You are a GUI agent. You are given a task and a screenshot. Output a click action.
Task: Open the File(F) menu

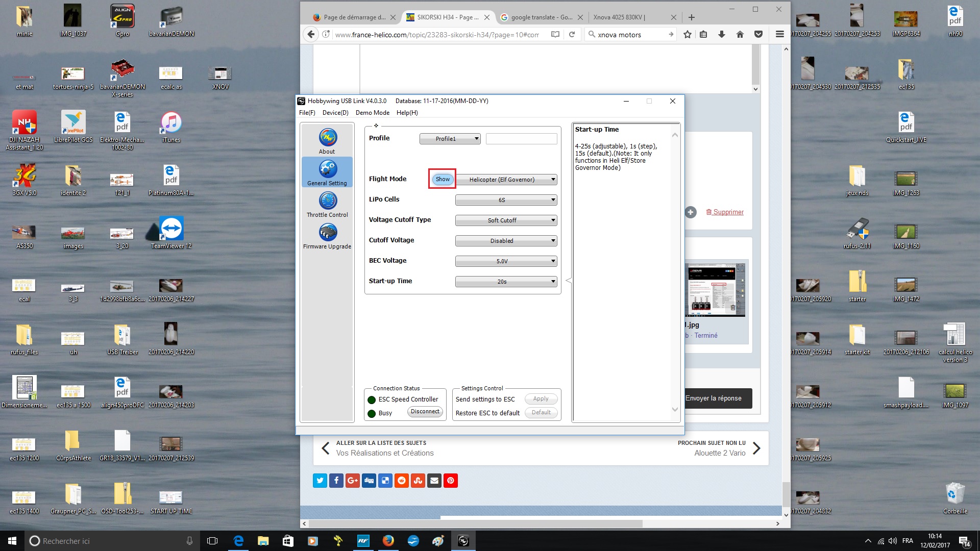tap(307, 113)
